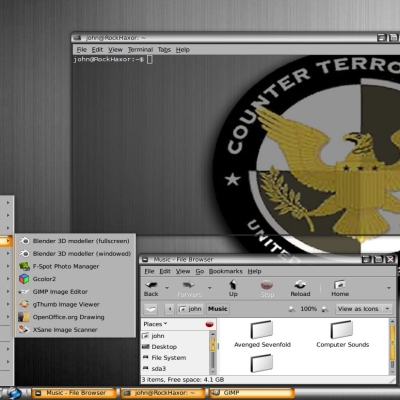
Task: Open File Browser Edit menu
Action: coord(165,271)
